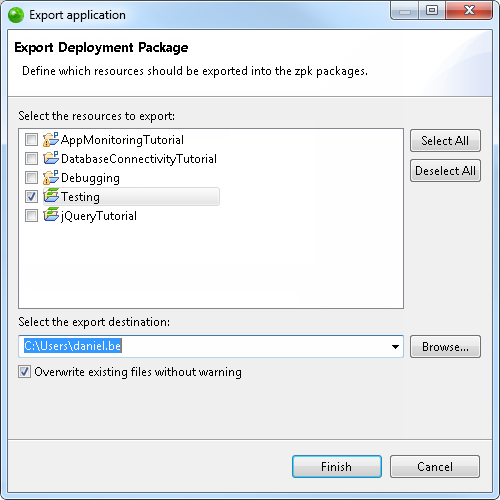This screenshot has height=500, width=500.
Task: Open the export destination dropdown arrow
Action: pyautogui.click(x=395, y=347)
